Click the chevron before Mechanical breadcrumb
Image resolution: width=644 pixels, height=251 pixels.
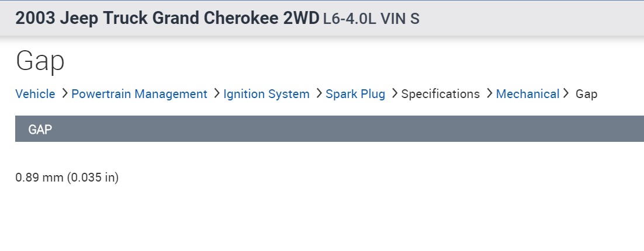[489, 93]
